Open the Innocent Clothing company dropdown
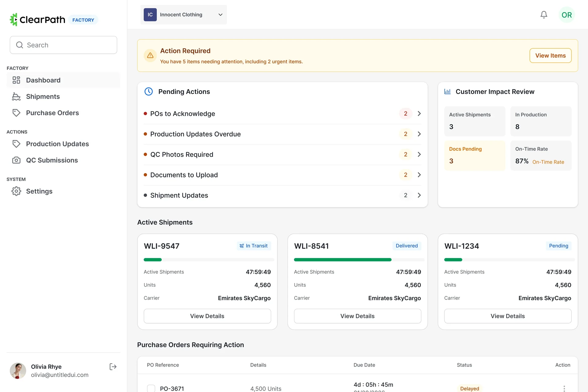This screenshot has height=392, width=588. (x=183, y=15)
